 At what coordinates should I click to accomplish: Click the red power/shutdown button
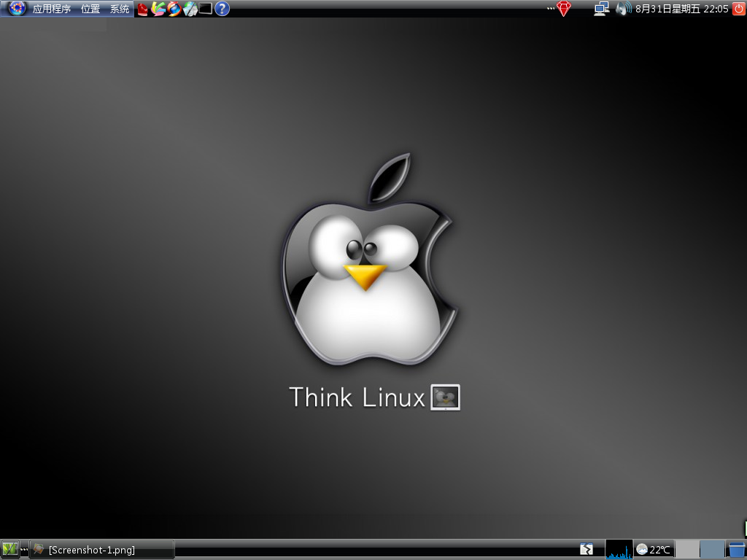tap(738, 8)
